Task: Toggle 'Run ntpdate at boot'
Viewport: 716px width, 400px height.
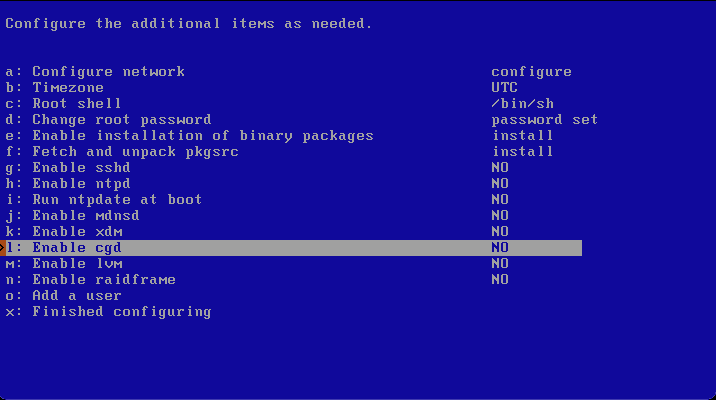Action: pos(104,200)
